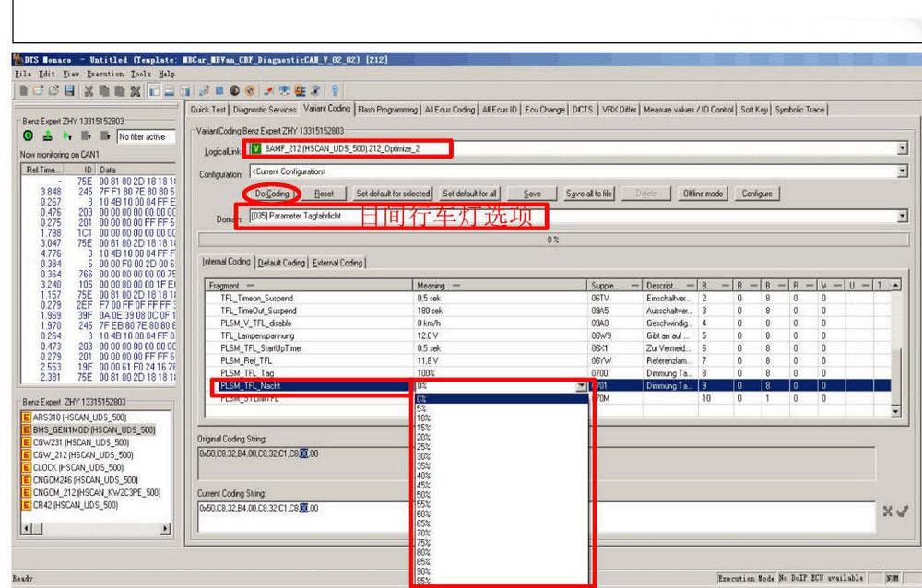The height and width of the screenshot is (588, 922).
Task: Click the horizontal split layout toolbar icon
Action: tap(170, 90)
